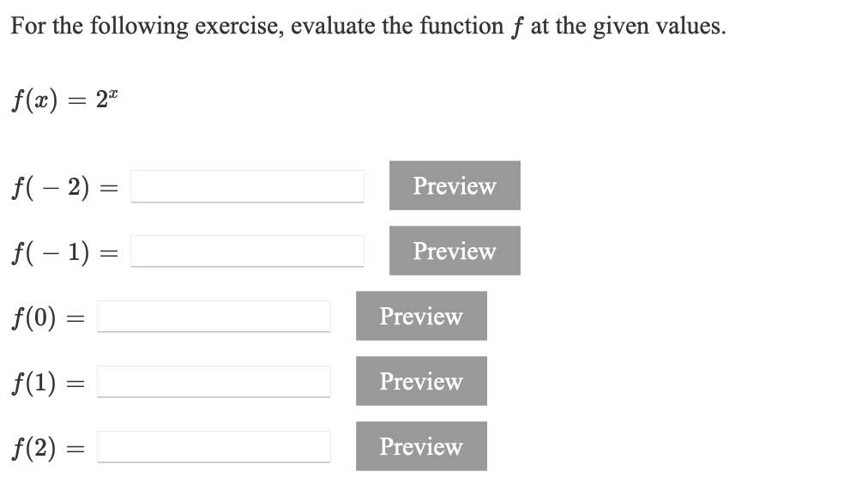Click the Preview button beside f(2)
The image size is (868, 496).
420,446
